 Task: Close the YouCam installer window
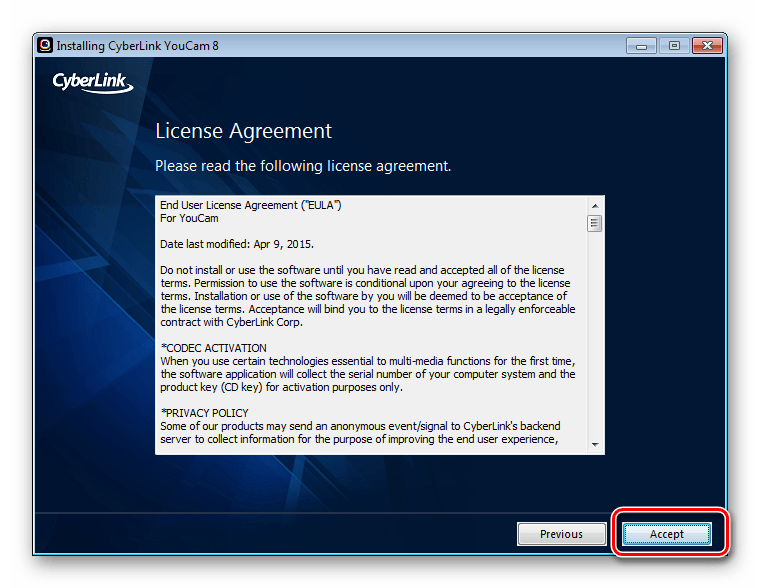[707, 46]
